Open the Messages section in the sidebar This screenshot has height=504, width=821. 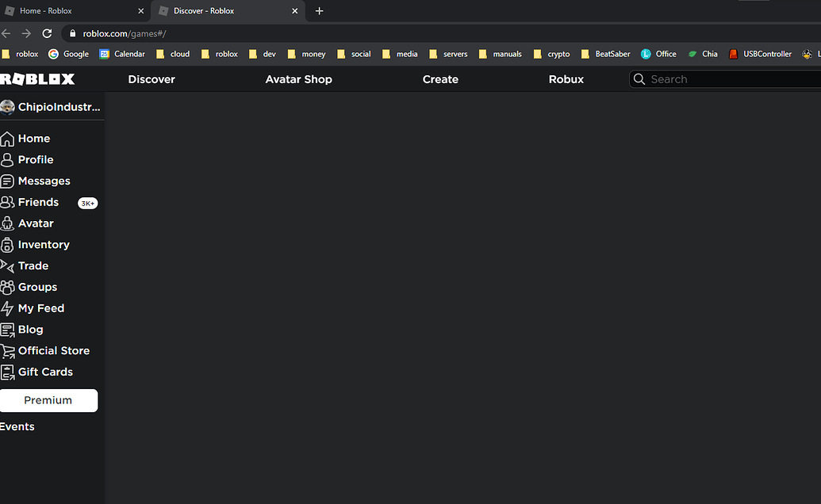(43, 181)
